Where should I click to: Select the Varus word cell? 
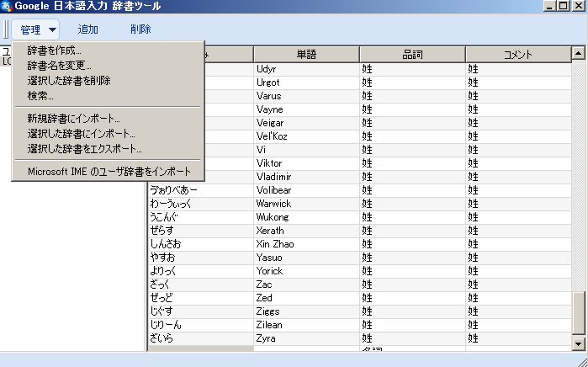(x=306, y=96)
